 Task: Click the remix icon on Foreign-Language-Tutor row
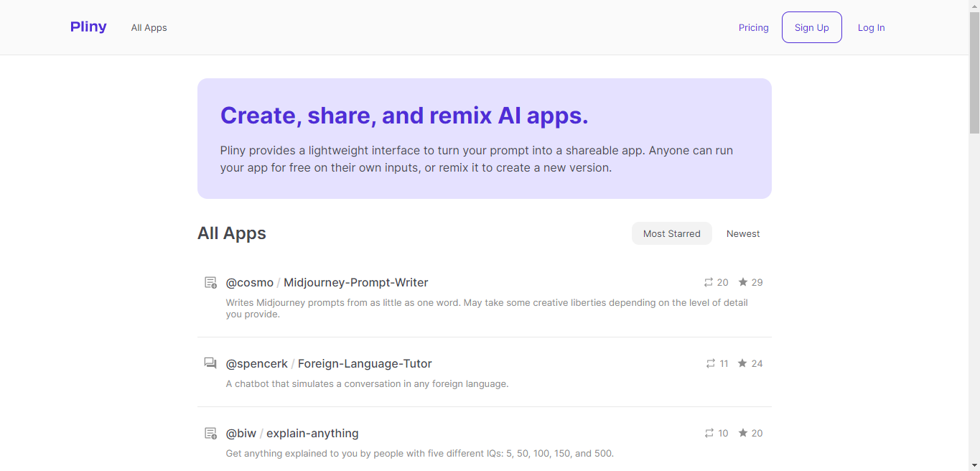point(711,364)
